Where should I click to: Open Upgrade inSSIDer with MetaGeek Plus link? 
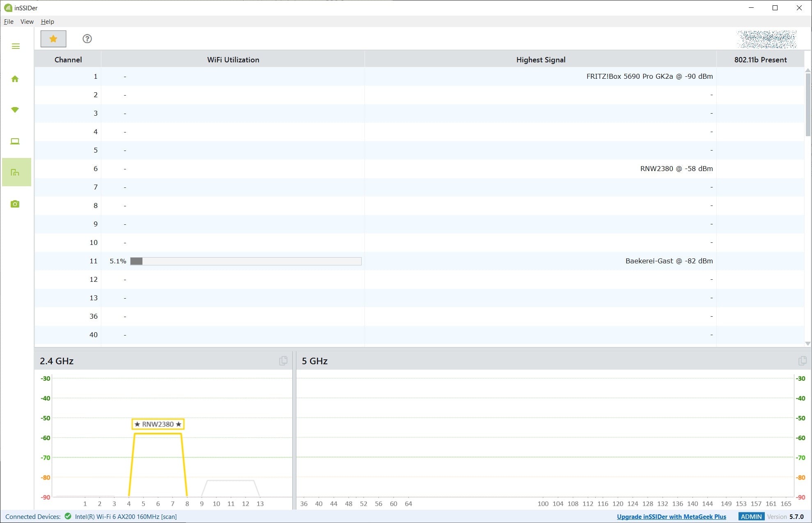coord(672,517)
